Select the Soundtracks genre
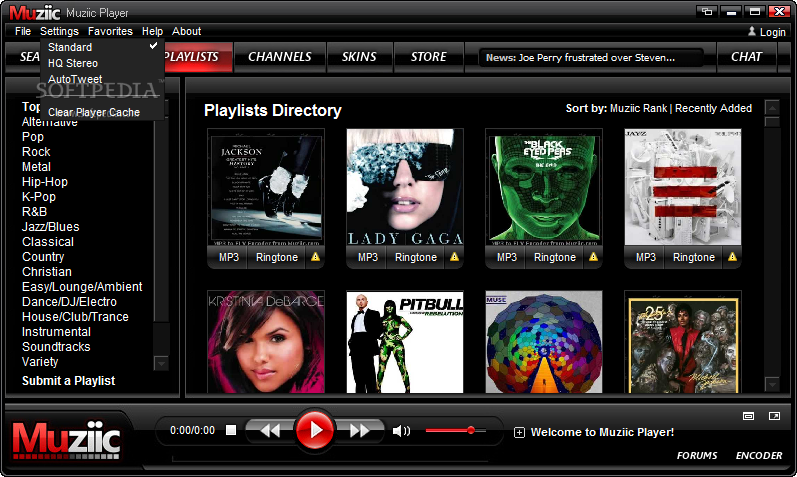Image resolution: width=797 pixels, height=477 pixels. (x=56, y=346)
